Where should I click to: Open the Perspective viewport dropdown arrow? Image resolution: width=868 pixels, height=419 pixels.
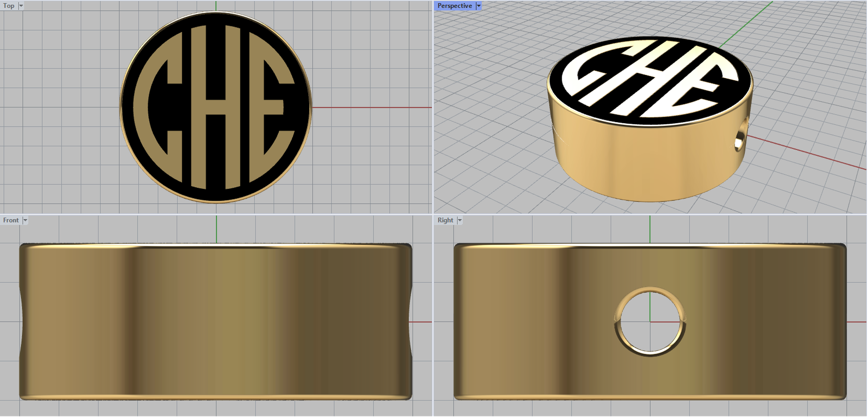(478, 6)
